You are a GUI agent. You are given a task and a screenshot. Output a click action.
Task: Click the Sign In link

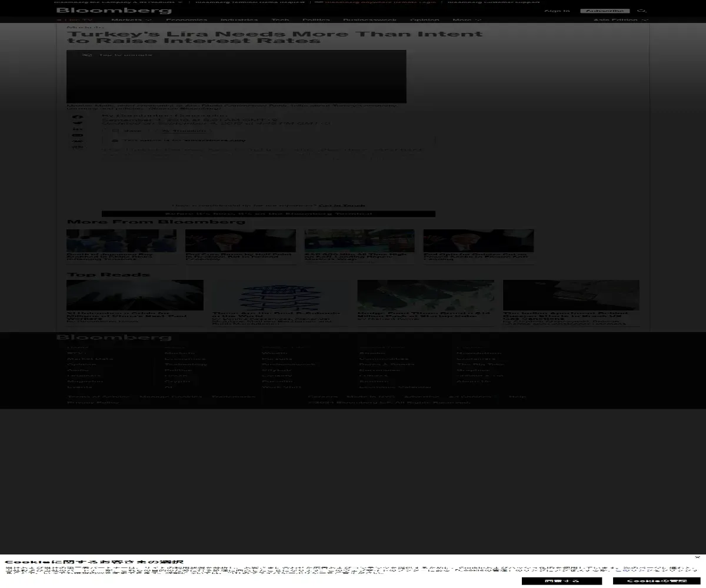(557, 11)
